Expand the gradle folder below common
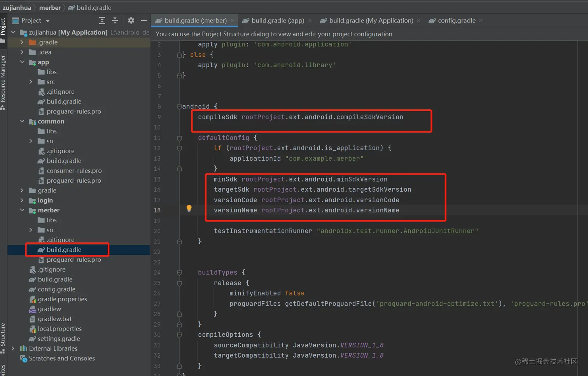 (22, 191)
